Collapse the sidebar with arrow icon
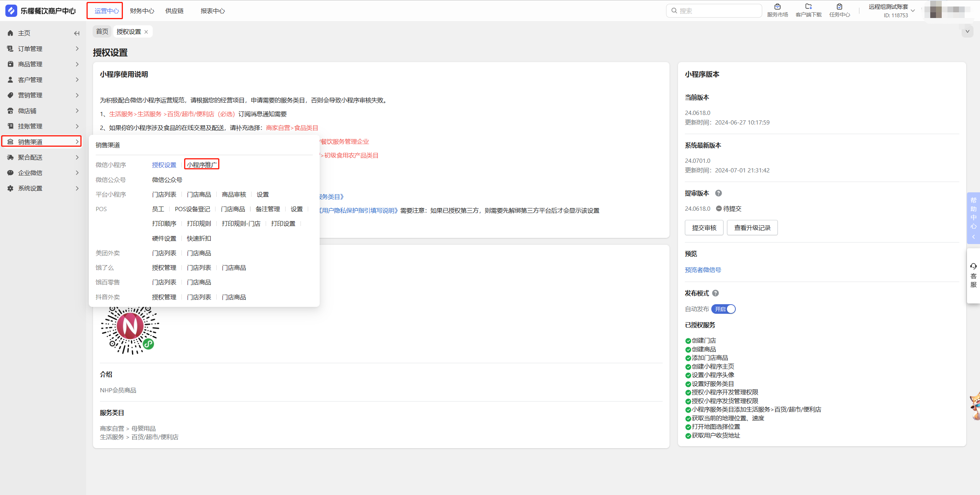The width and height of the screenshot is (980, 495). click(x=77, y=33)
